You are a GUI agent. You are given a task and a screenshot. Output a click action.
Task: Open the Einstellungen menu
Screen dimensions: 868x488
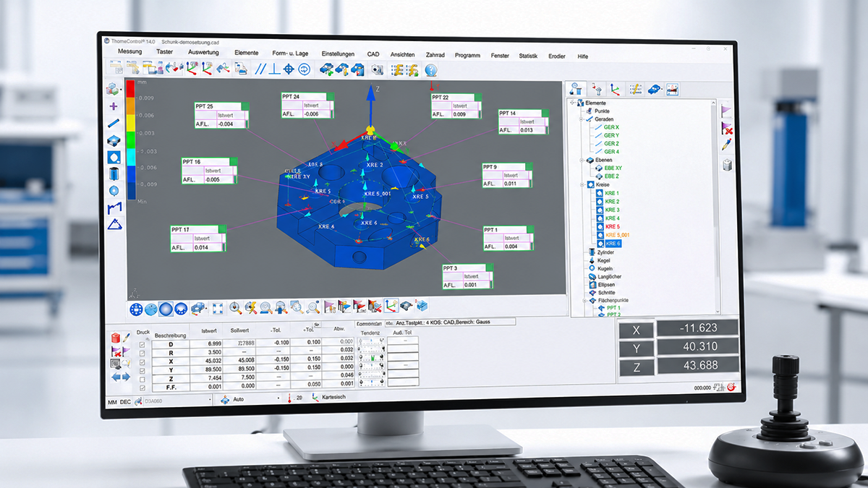tap(338, 54)
